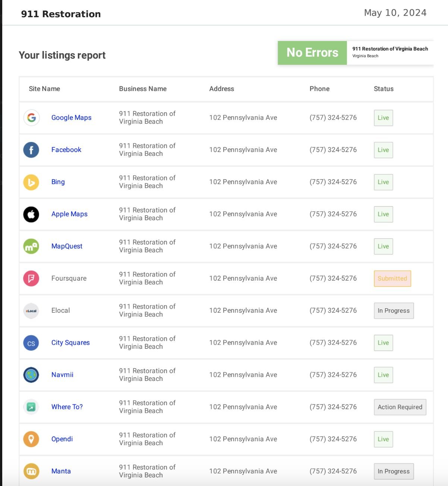Screen dimensions: 448x486
Task: Click the In Progress status for Manta
Action: pos(394,471)
